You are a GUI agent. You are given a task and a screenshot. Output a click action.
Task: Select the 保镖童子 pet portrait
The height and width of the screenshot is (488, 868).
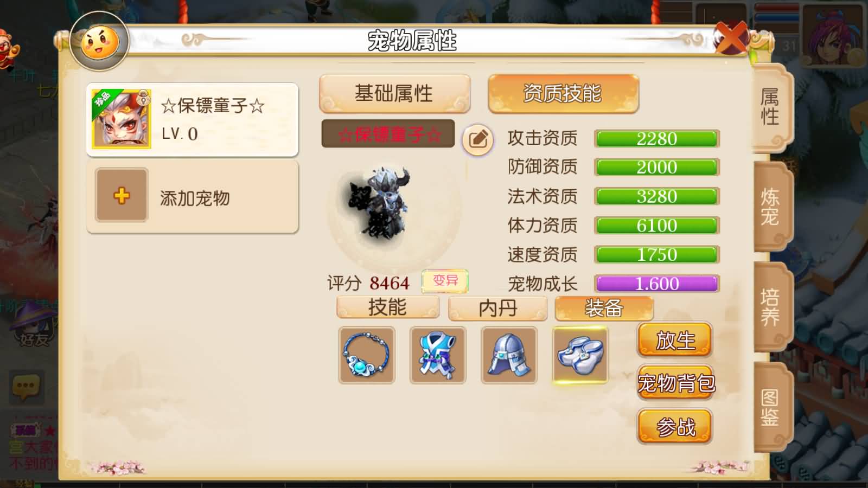pyautogui.click(x=122, y=119)
